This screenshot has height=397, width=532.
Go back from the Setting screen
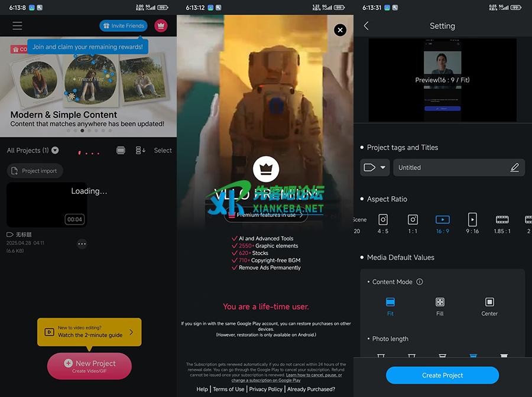[366, 26]
